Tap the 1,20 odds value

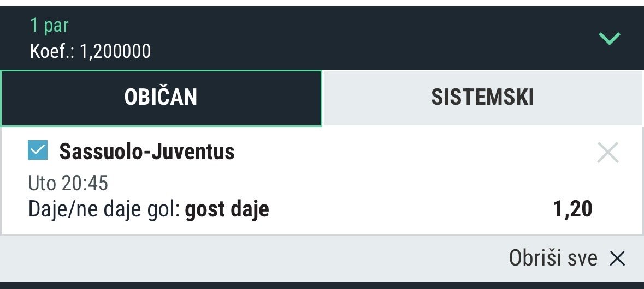pyautogui.click(x=572, y=209)
